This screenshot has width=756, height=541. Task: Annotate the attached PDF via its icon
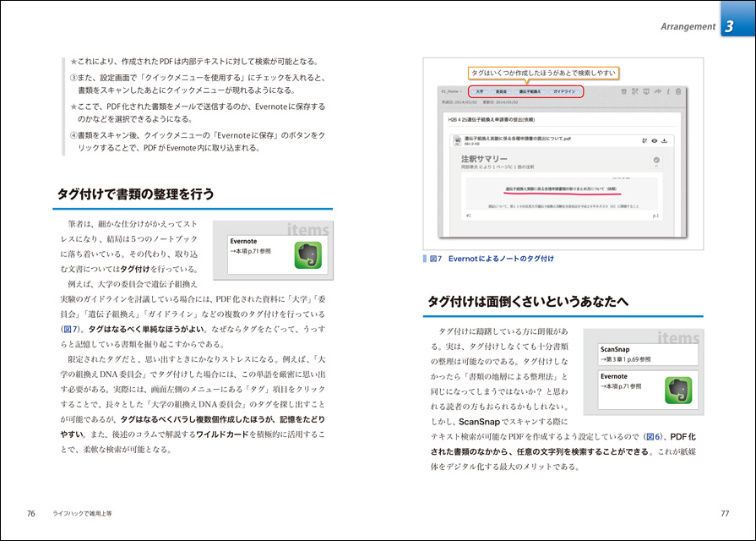pos(645,140)
